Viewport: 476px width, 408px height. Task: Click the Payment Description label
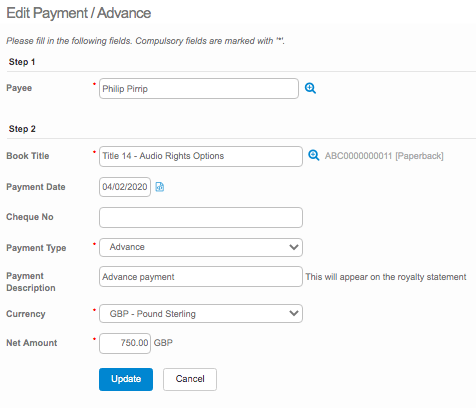click(x=31, y=282)
